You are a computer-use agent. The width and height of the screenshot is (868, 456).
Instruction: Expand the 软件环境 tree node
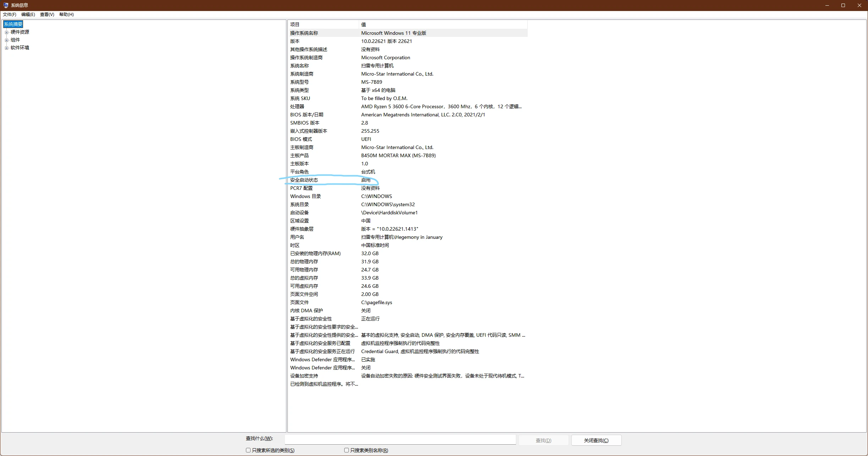[6, 48]
